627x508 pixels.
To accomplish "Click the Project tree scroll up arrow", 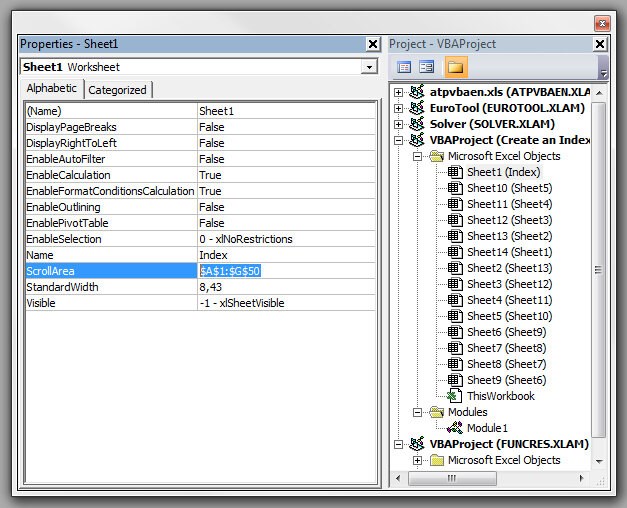I will click(x=599, y=93).
